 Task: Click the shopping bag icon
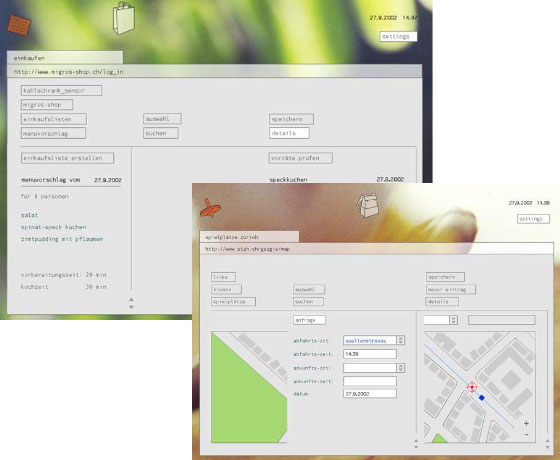tap(124, 18)
